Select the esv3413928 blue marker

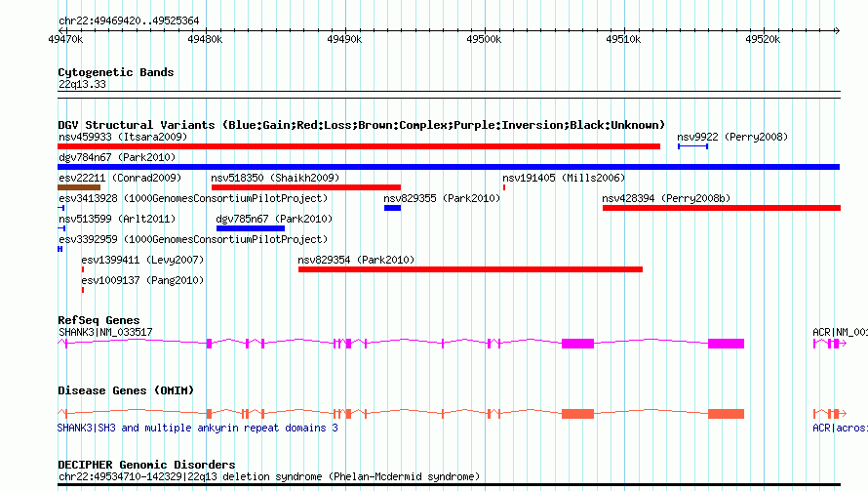click(61, 208)
